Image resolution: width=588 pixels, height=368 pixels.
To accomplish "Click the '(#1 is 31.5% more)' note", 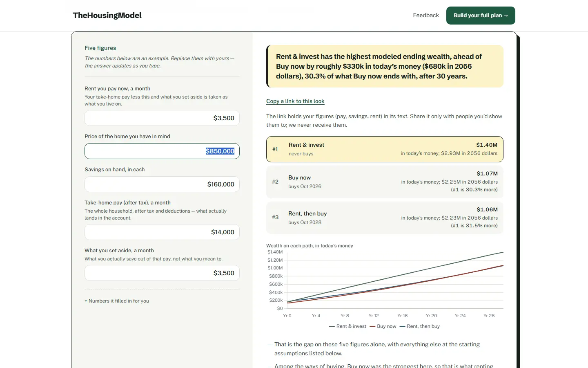I will point(474,226).
